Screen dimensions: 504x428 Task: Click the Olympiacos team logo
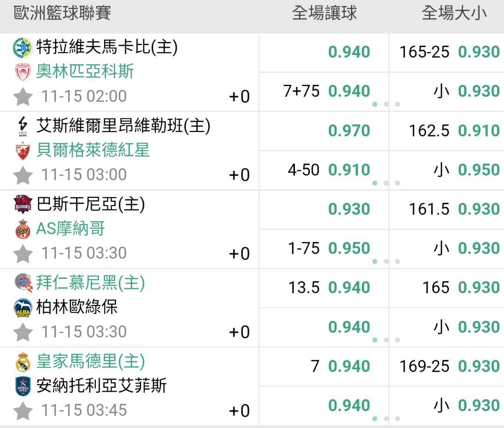[x=22, y=72]
